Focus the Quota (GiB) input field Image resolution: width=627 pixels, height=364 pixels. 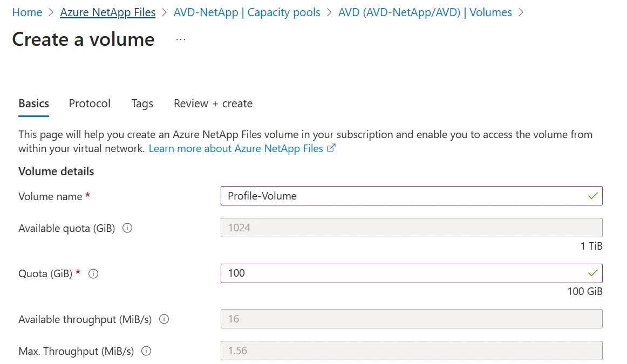[399, 273]
